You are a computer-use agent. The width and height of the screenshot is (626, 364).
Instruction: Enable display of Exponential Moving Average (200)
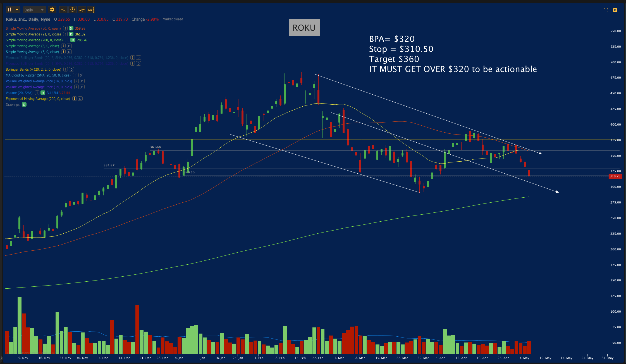[x=80, y=99]
